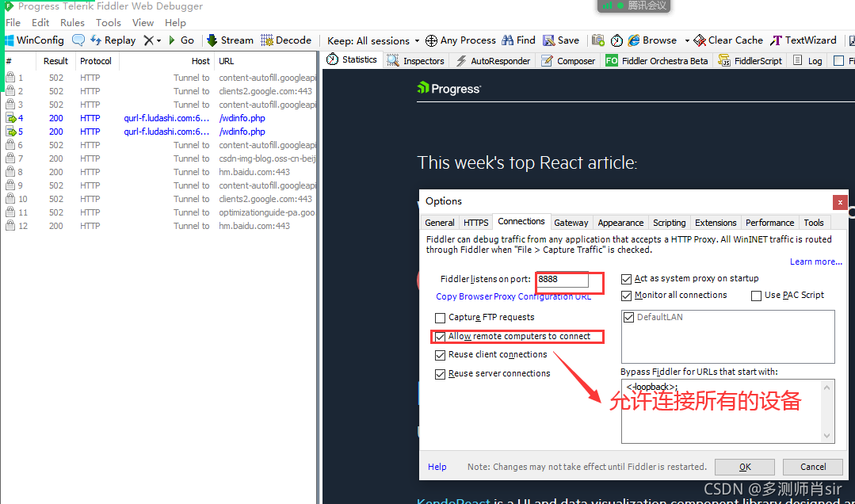Open TextWizard tool
This screenshot has width=855, height=504.
pyautogui.click(x=803, y=40)
